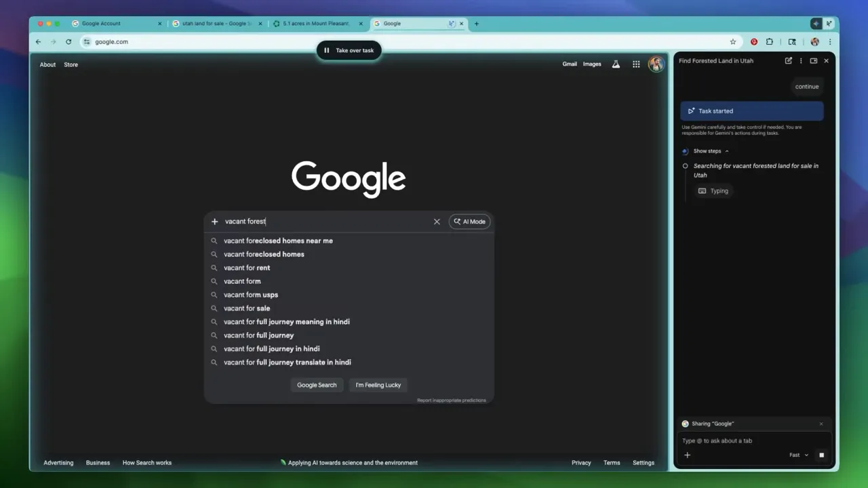Image resolution: width=868 pixels, height=488 pixels.
Task: Reload the page with the refresh icon
Action: point(68,42)
